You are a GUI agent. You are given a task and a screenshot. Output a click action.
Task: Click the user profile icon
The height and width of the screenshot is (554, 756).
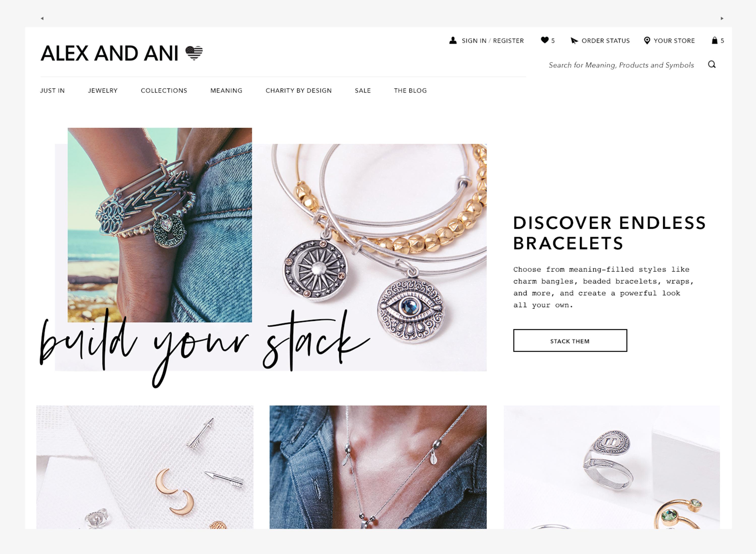(453, 41)
